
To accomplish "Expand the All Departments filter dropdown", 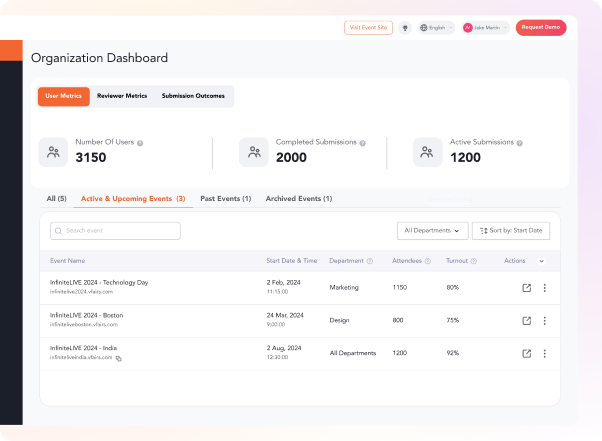I will tap(432, 231).
